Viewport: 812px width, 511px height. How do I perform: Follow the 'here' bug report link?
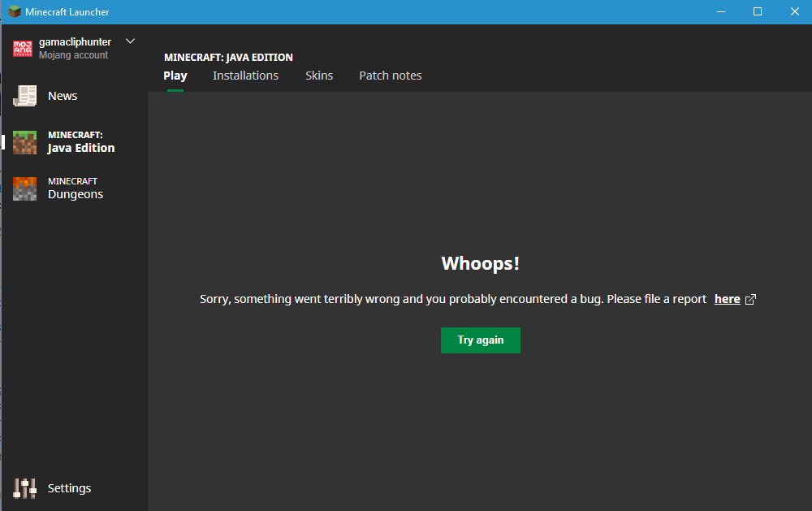click(x=727, y=299)
